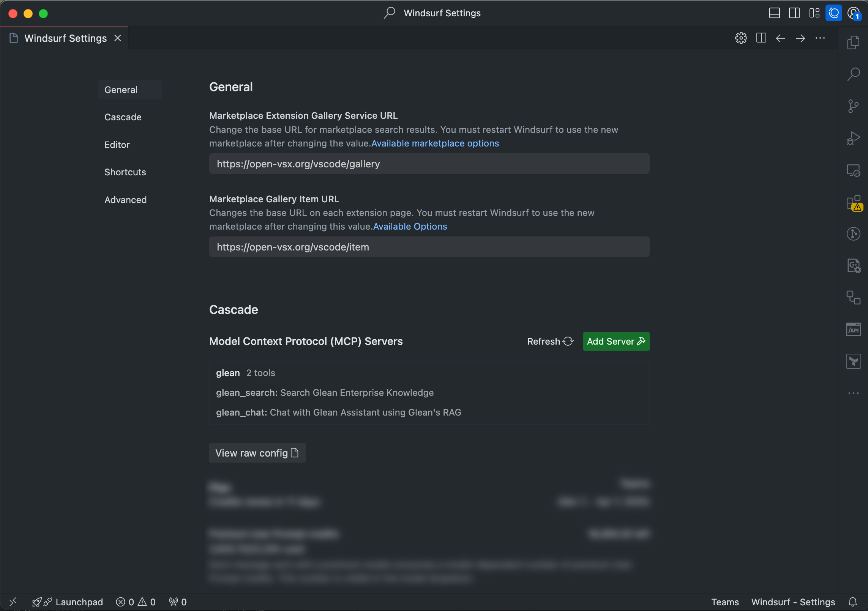Viewport: 868px width, 611px height.
Task: Open the Explorer icon in activity bar
Action: 853,42
